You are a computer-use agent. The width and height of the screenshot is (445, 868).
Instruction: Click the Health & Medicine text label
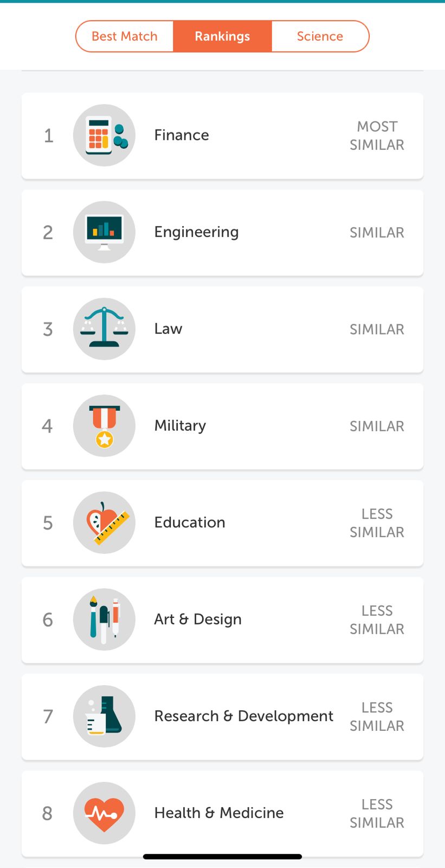point(219,813)
